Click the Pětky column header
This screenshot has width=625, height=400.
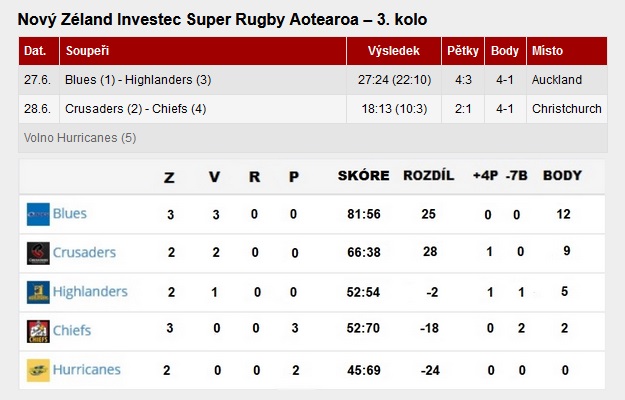coord(463,51)
